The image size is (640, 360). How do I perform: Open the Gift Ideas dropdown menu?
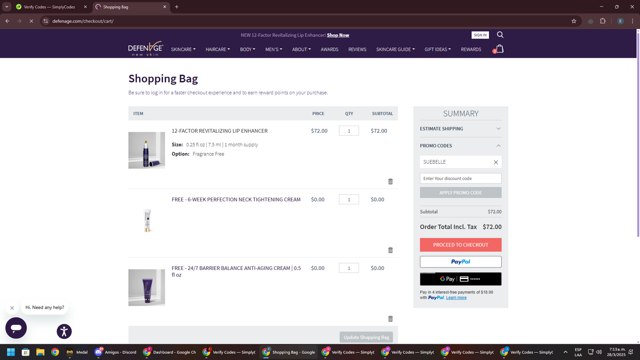click(x=438, y=49)
